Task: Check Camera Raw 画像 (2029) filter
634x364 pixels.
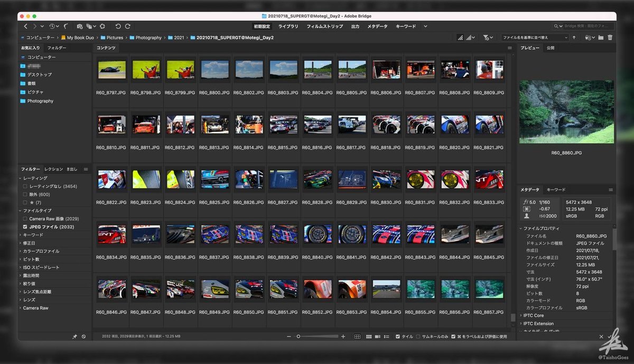Action: (x=25, y=219)
